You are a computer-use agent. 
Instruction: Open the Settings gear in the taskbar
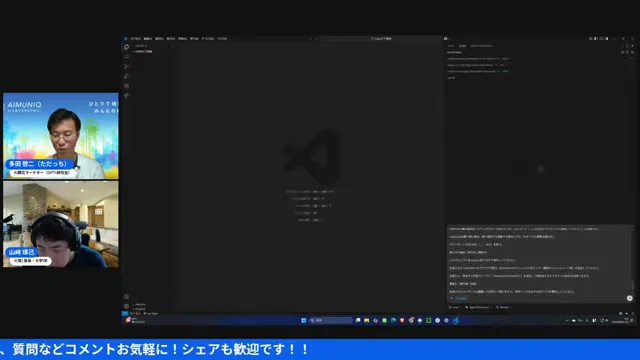coord(447,320)
